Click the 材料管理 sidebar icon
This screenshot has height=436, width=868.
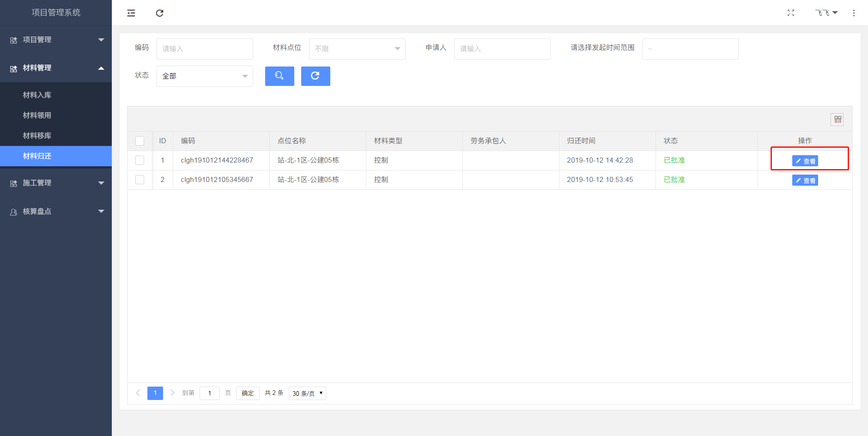[x=13, y=68]
